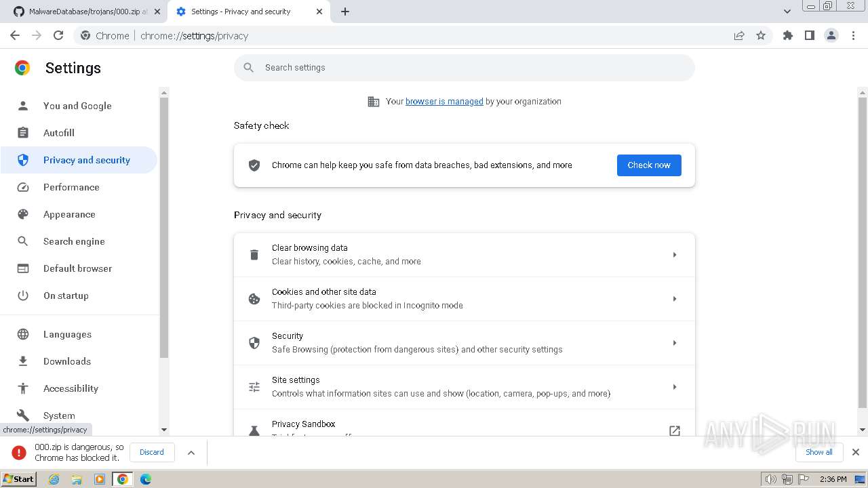Click the person icon beside You and Google

click(23, 106)
